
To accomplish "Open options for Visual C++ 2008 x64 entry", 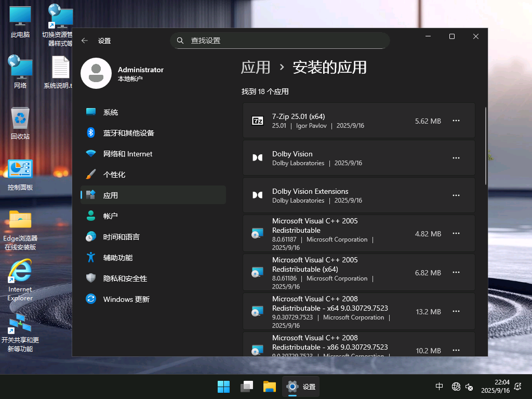I will coord(456,312).
